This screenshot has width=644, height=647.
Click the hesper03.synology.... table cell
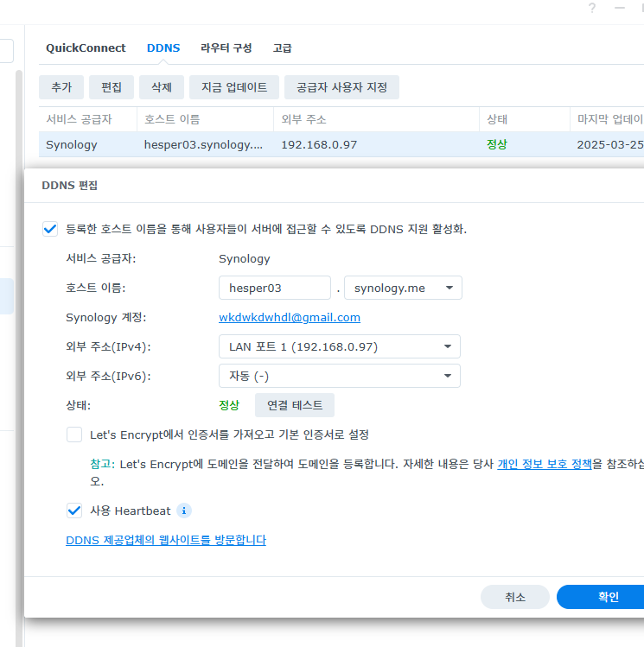(203, 145)
